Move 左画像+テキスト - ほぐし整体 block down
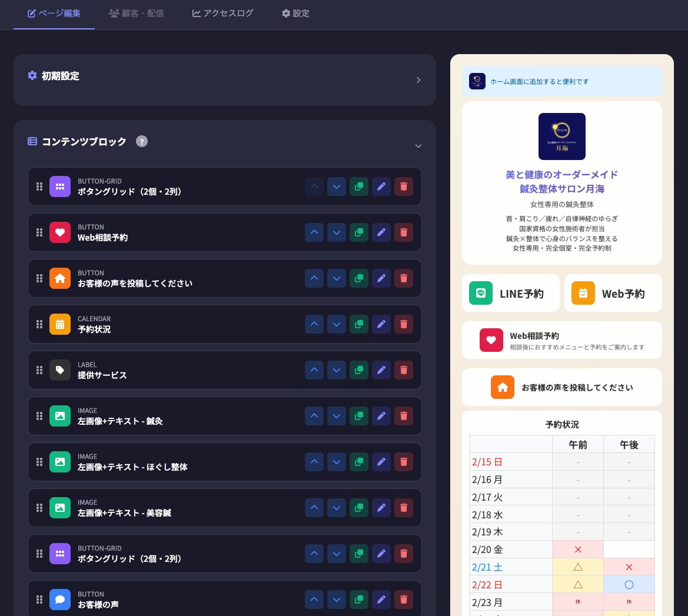This screenshot has width=688, height=616. point(337,462)
